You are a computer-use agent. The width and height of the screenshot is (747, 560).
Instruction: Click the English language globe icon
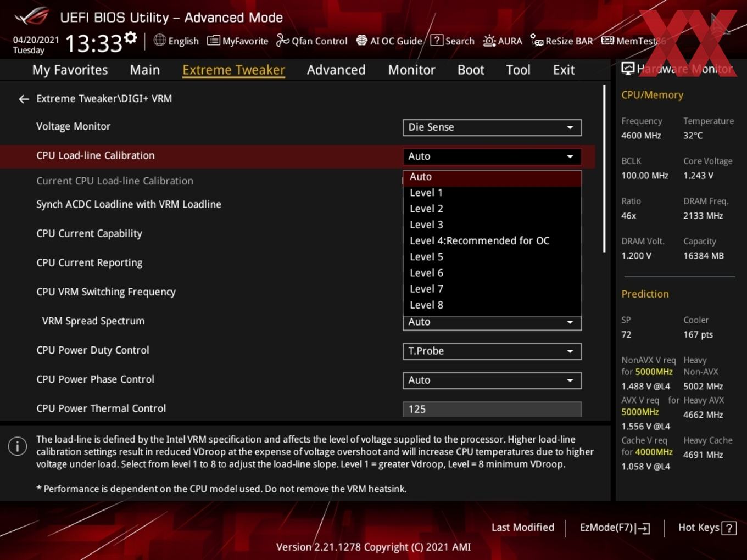[159, 40]
